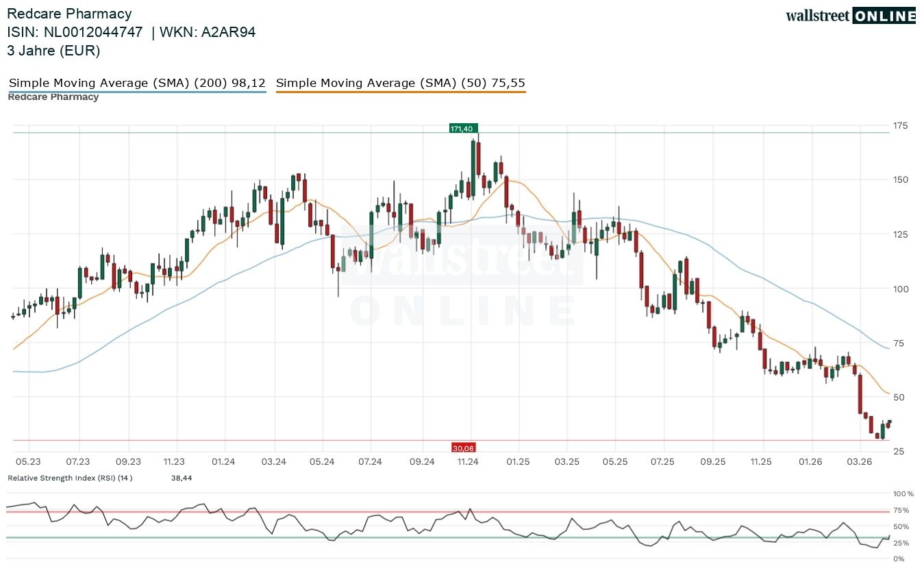Screen dimensions: 924x577
Task: Click the 75 % RSI axis label
Action: click(x=901, y=510)
